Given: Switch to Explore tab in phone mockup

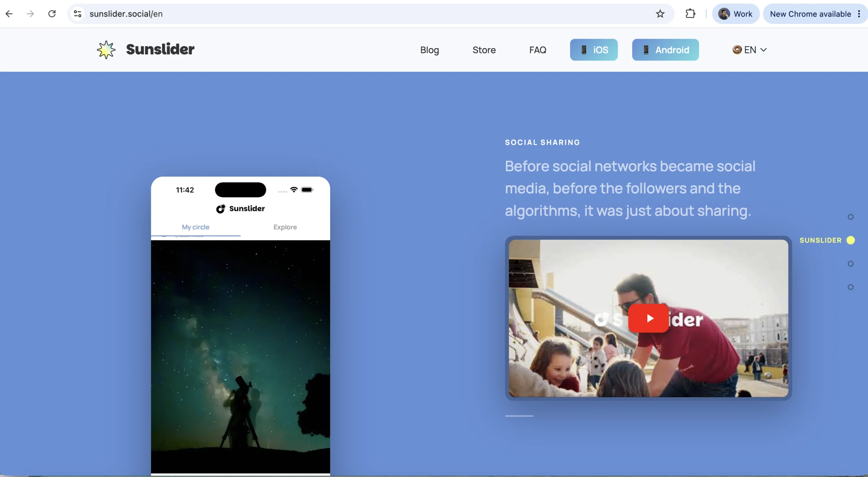Looking at the screenshot, I should point(285,227).
